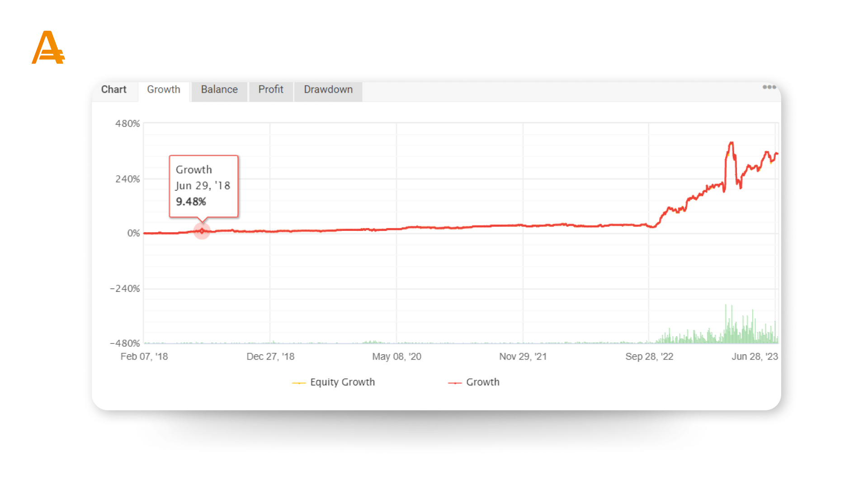Click the red Growth legend marker
Screen dimensions: 868x488
click(454, 383)
